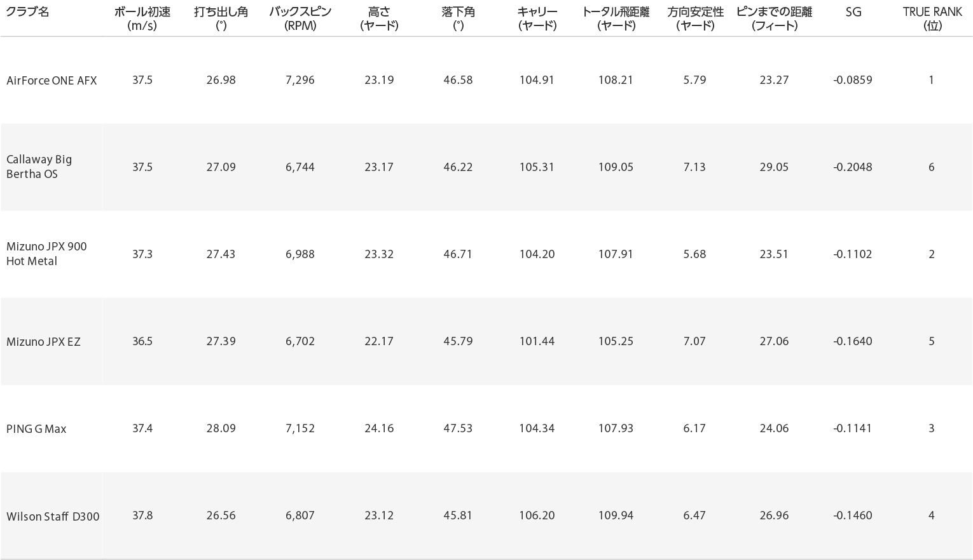The width and height of the screenshot is (973, 560).
Task: Click the 109.94 total distance cell
Action: 616,516
